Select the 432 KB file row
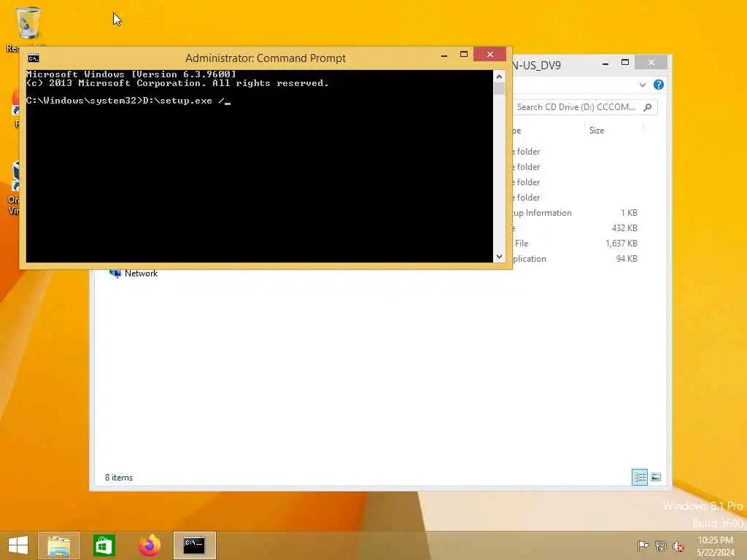The width and height of the screenshot is (747, 560). pyautogui.click(x=576, y=228)
